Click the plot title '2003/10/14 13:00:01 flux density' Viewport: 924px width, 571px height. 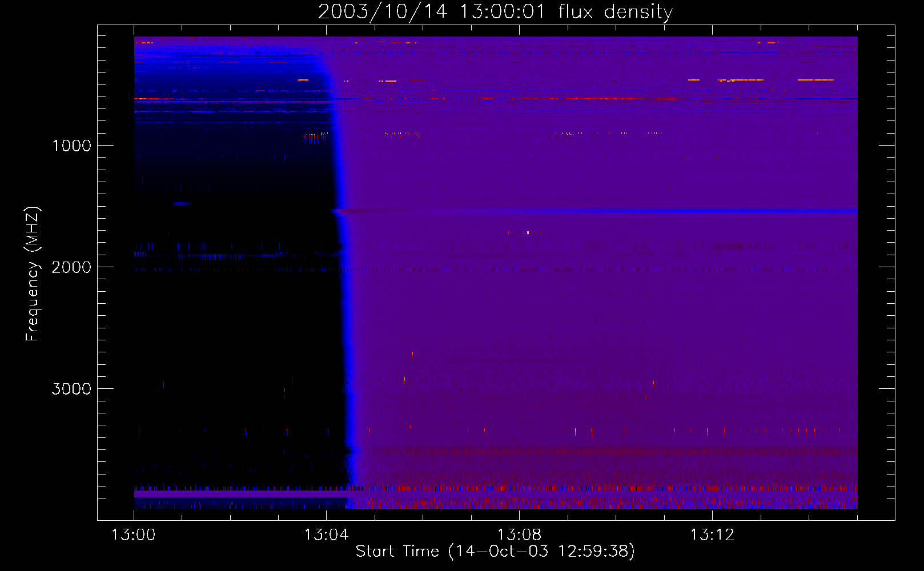tap(495, 11)
